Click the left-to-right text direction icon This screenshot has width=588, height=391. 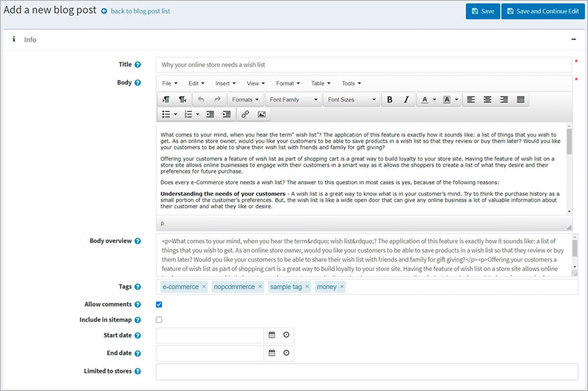pyautogui.click(x=166, y=100)
